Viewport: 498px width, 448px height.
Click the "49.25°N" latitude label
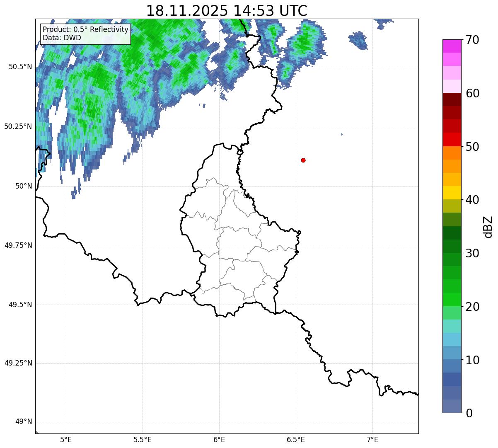[x=18, y=363]
